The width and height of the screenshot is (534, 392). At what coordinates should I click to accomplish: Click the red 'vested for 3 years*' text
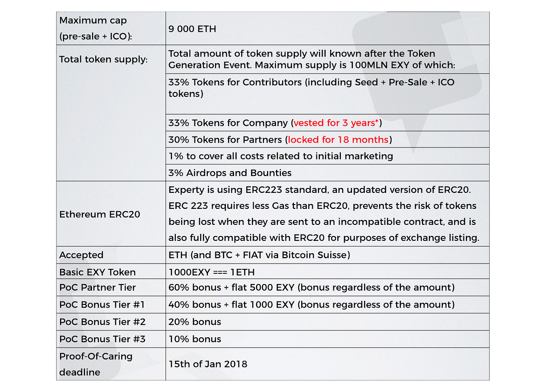[337, 123]
